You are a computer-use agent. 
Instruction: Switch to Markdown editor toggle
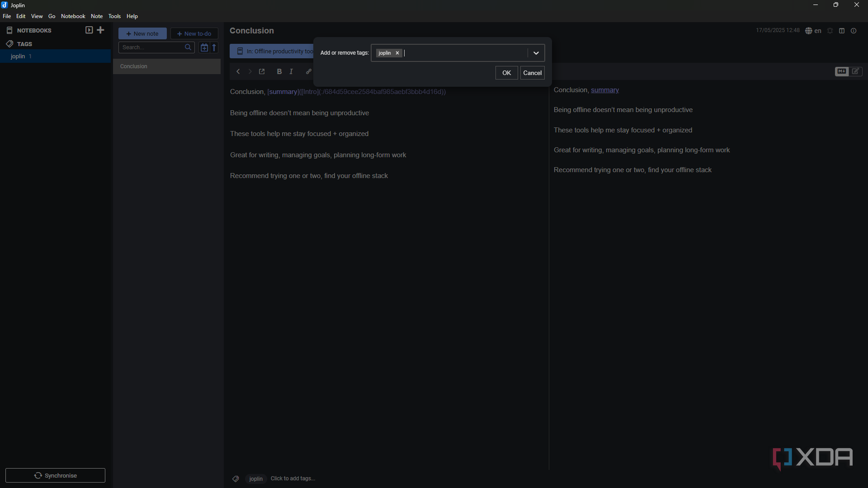click(x=842, y=72)
